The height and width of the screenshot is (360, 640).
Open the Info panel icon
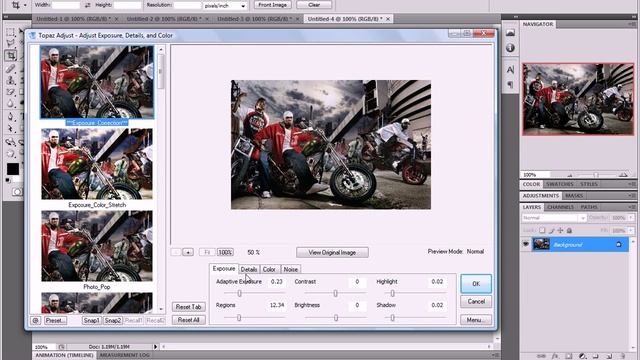coord(510,48)
